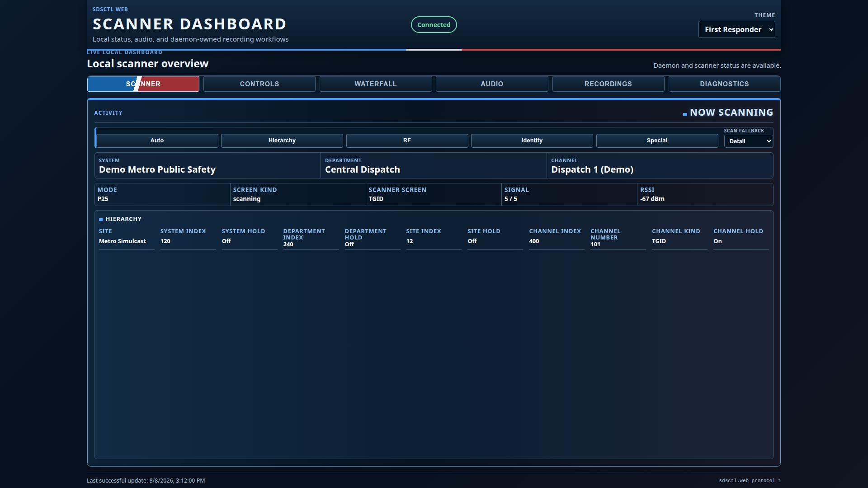Viewport: 868px width, 488px height.
Task: Click the System Index value 120
Action: click(165, 241)
